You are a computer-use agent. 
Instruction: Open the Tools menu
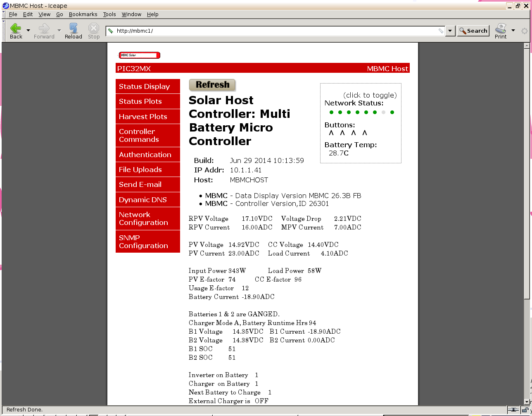109,14
